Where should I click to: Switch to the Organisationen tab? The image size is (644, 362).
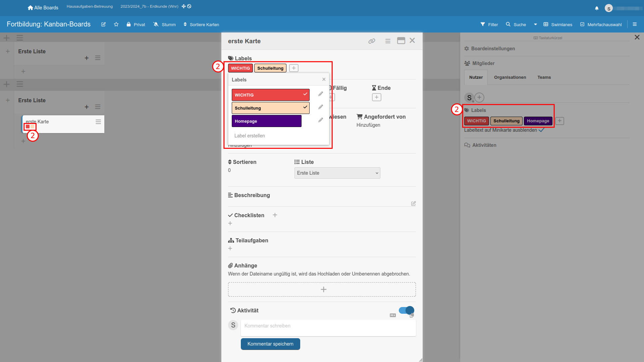pos(510,77)
